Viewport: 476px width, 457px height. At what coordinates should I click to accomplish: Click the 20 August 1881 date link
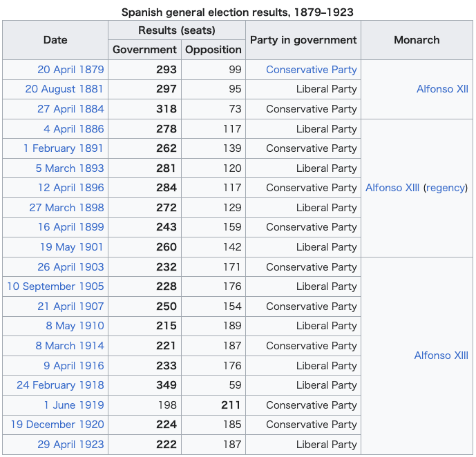click(x=64, y=89)
